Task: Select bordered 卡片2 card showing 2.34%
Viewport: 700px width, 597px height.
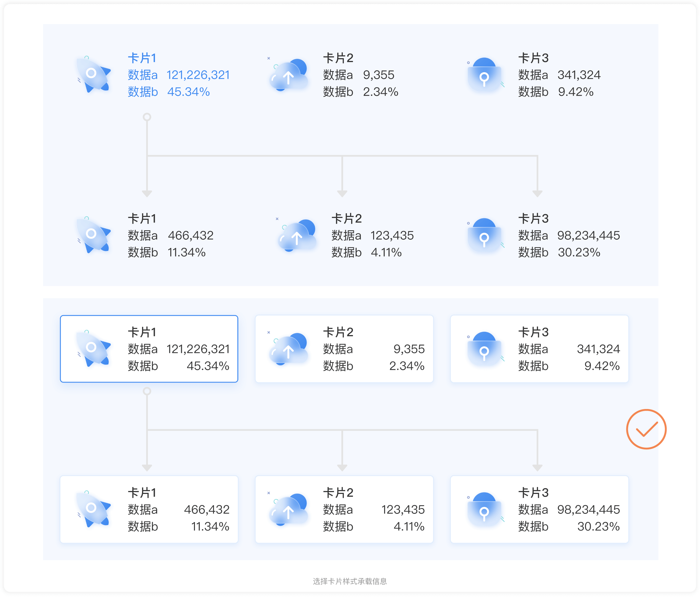Action: pyautogui.click(x=344, y=349)
